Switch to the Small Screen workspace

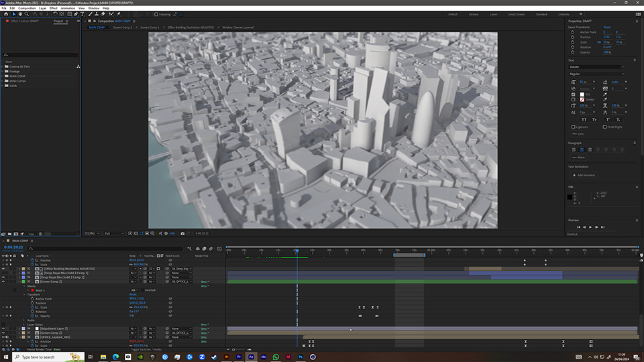coord(517,14)
